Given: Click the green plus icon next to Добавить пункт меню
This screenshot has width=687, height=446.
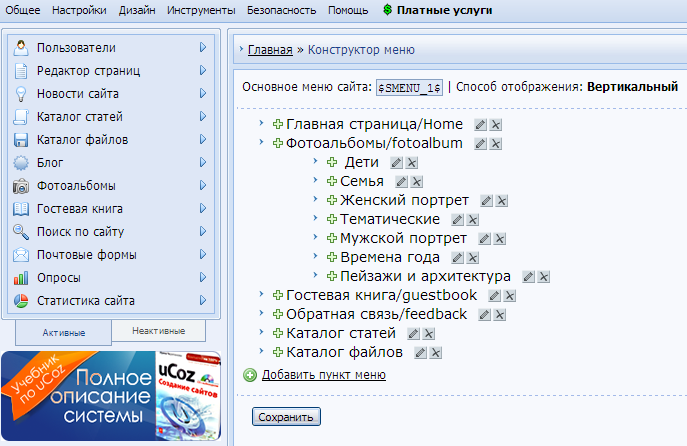Looking at the screenshot, I should [250, 375].
